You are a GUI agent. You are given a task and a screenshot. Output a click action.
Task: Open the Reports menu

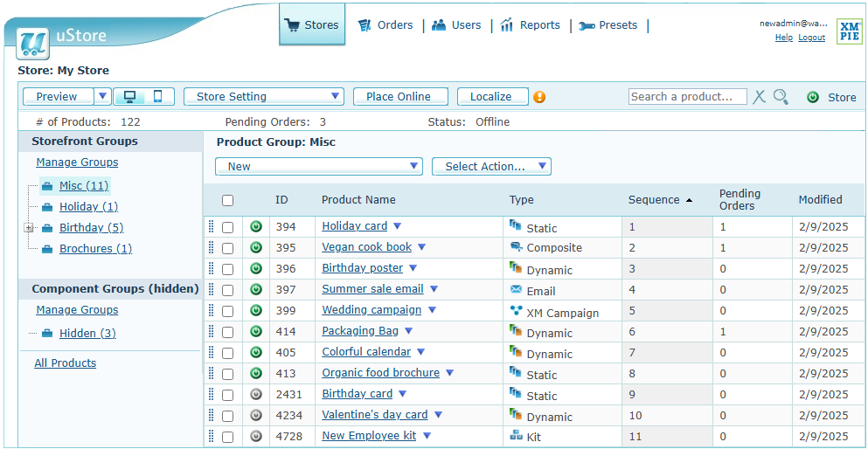pyautogui.click(x=531, y=25)
